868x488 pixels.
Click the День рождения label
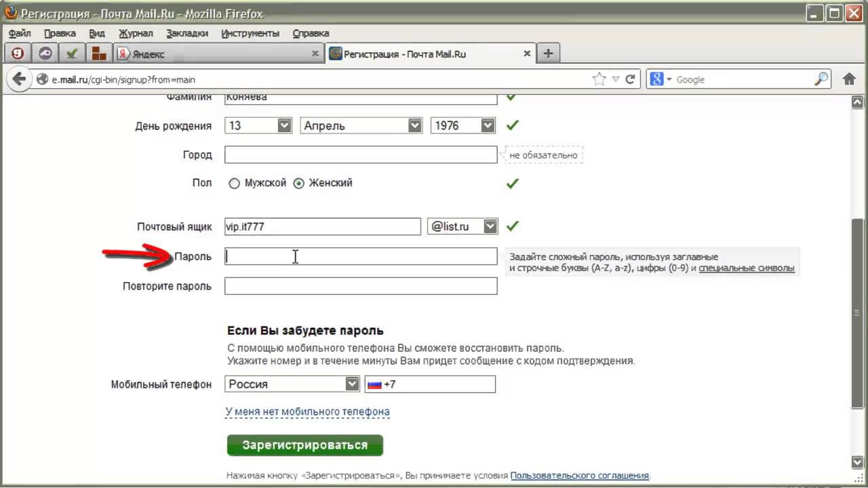tap(174, 125)
